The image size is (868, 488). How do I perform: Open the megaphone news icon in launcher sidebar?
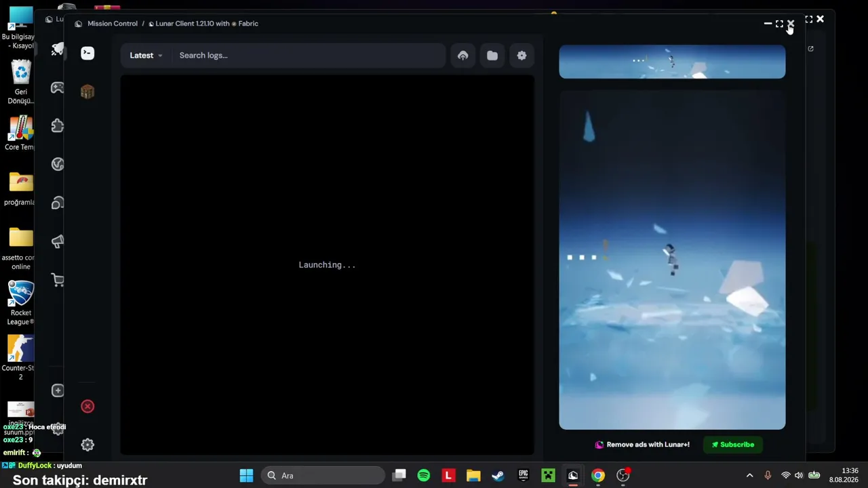click(58, 241)
